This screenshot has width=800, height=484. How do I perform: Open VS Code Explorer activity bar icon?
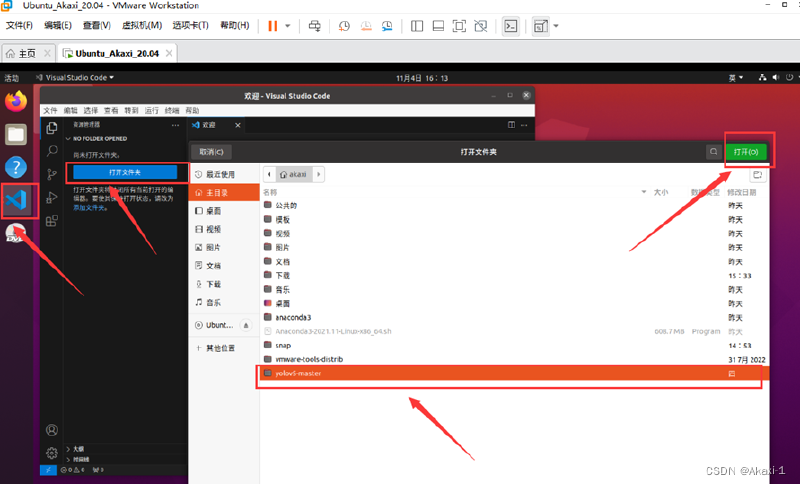pos(52,128)
